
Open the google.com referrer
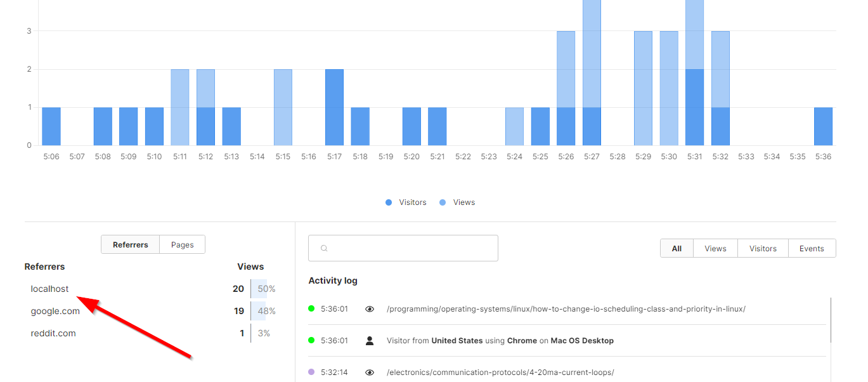(55, 311)
